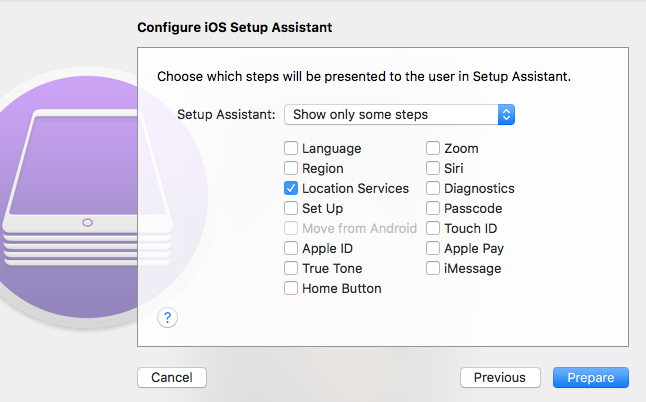
Task: Open the Setup Assistant steps dropdown
Action: point(399,115)
